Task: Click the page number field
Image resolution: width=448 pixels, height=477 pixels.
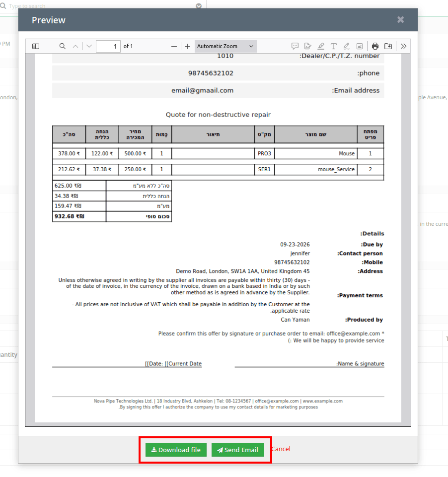Action: point(108,46)
